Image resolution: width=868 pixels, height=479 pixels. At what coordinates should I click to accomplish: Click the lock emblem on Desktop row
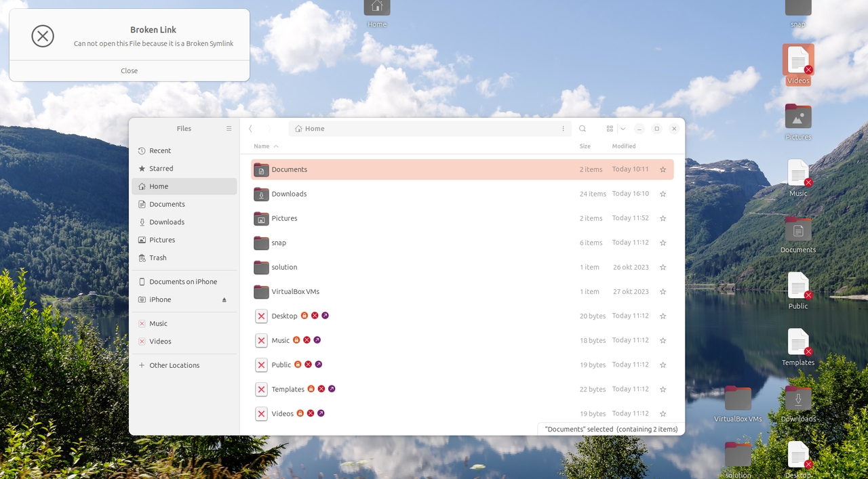coord(304,316)
